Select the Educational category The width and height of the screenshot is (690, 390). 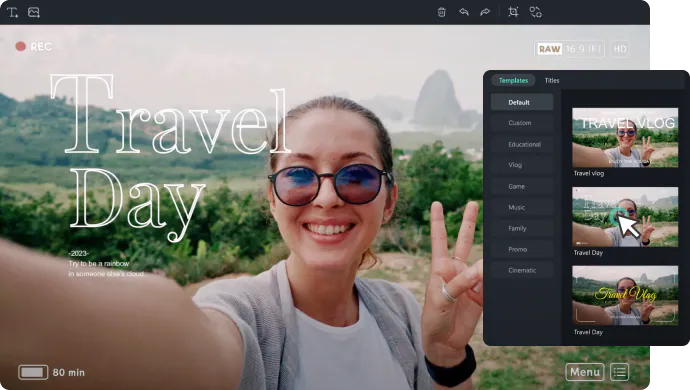(522, 144)
